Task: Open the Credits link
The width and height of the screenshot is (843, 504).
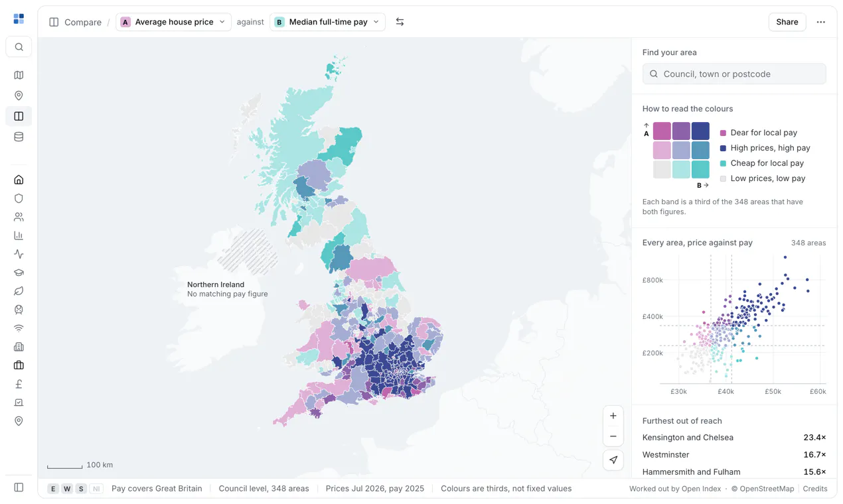Action: 815,489
